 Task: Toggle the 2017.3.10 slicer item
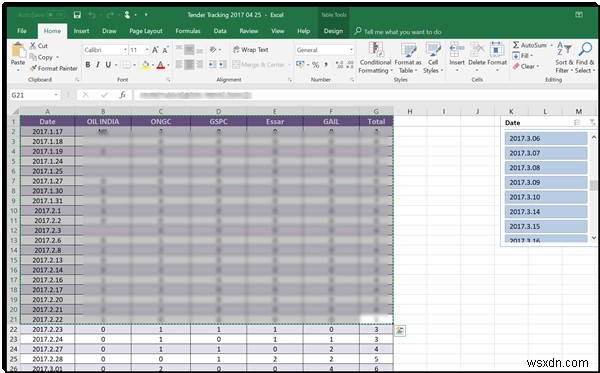(x=546, y=197)
